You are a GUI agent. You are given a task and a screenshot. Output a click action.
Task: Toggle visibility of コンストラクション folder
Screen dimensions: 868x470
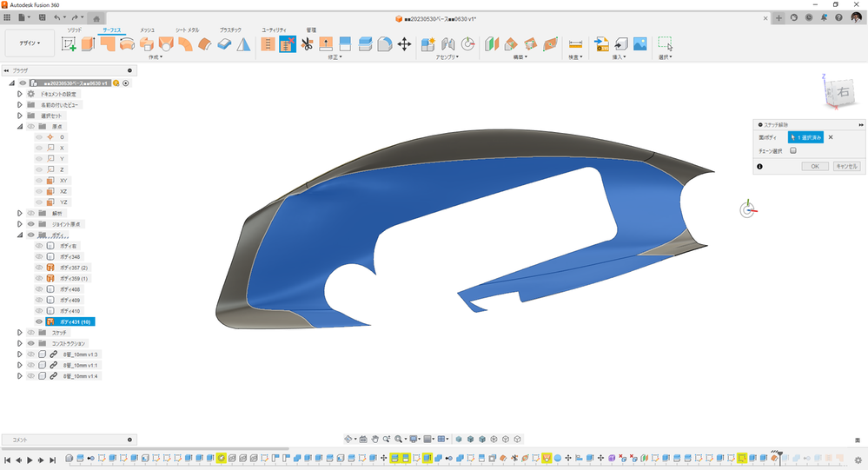click(31, 343)
